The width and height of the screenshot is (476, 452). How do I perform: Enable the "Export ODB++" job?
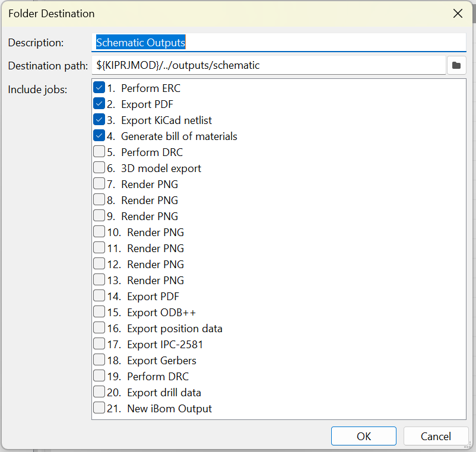point(99,312)
